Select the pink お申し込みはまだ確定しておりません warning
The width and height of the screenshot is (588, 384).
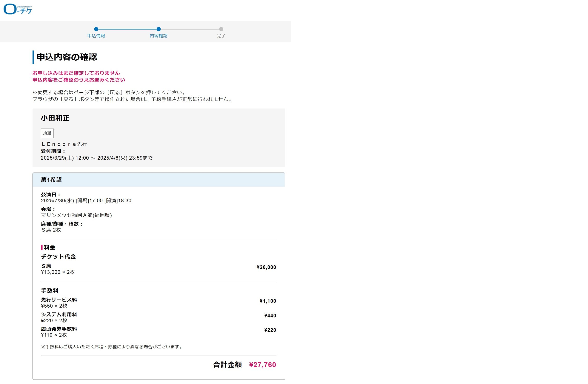pyautogui.click(x=76, y=73)
